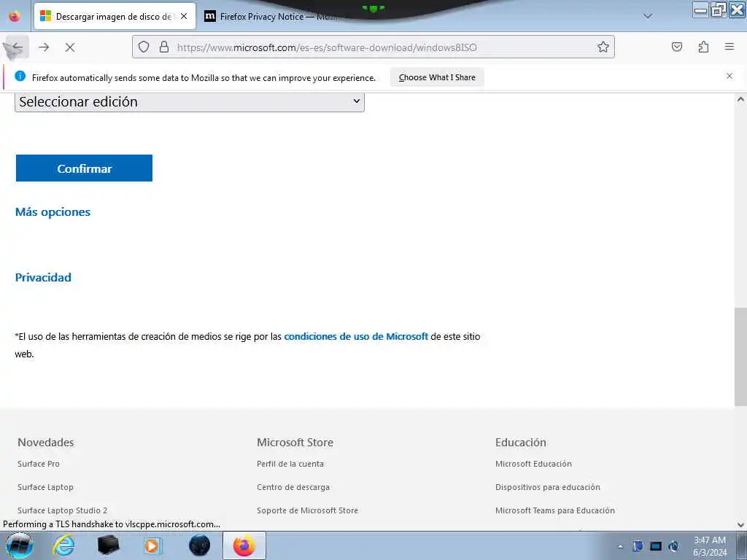The width and height of the screenshot is (747, 560).
Task: Go back using the back arrow
Action: (18, 47)
